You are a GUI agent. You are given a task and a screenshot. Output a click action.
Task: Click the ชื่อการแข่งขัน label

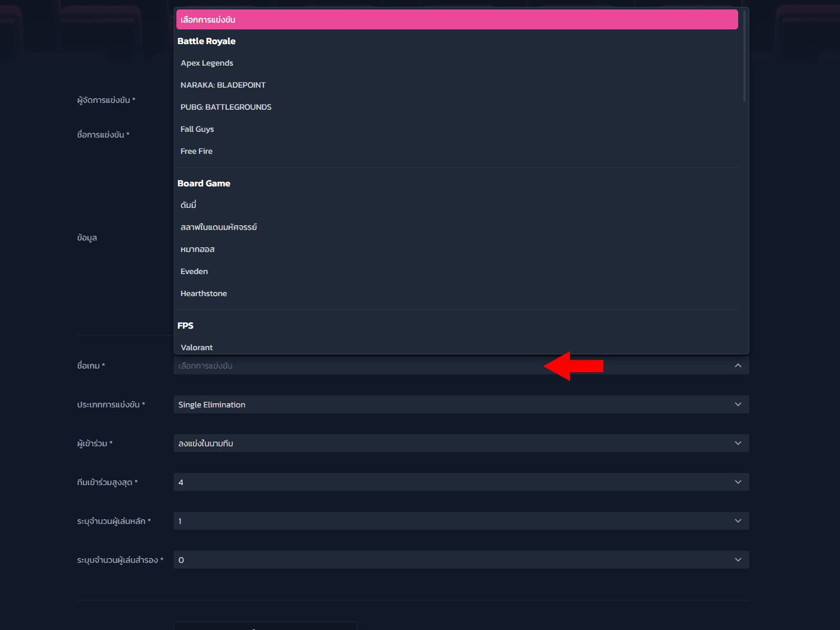[x=103, y=134]
